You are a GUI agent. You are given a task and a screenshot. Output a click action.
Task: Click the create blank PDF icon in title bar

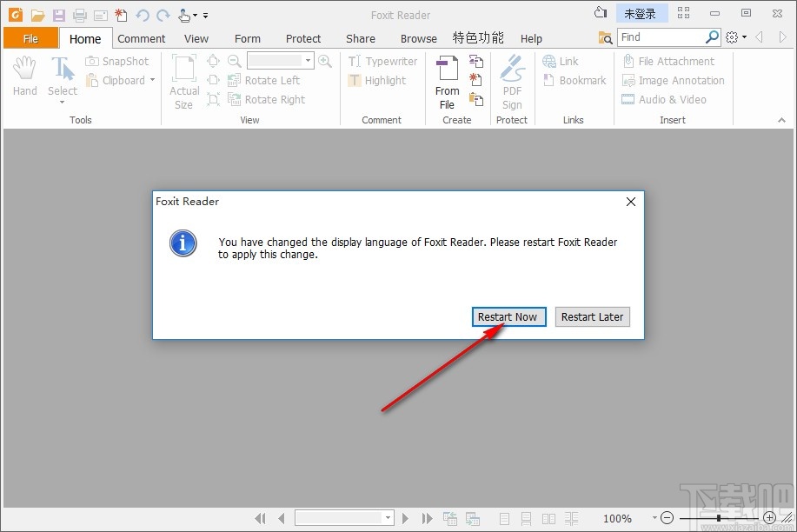pos(121,16)
